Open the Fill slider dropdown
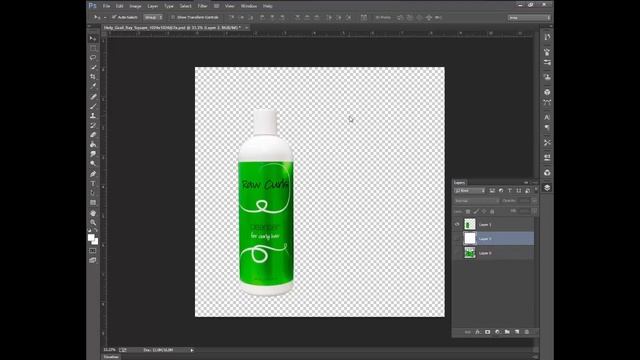 [534, 211]
